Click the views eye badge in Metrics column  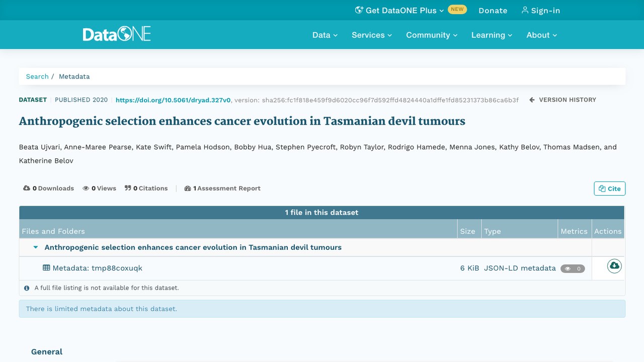click(x=573, y=268)
